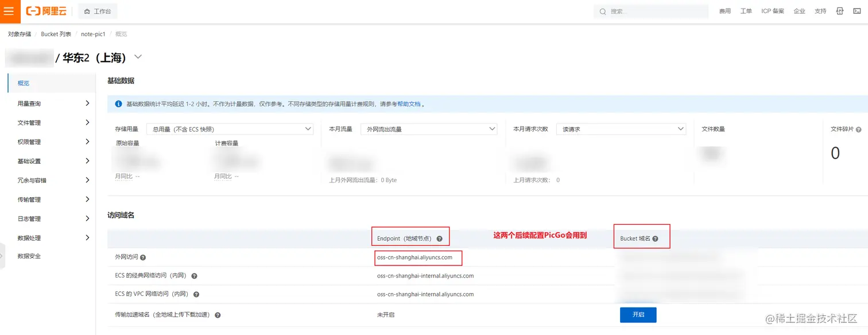This screenshot has width=868, height=335.
Task: Select VPC network oss-cn-shanghai-internal.aliyuncs.com endpoint
Action: (x=425, y=294)
